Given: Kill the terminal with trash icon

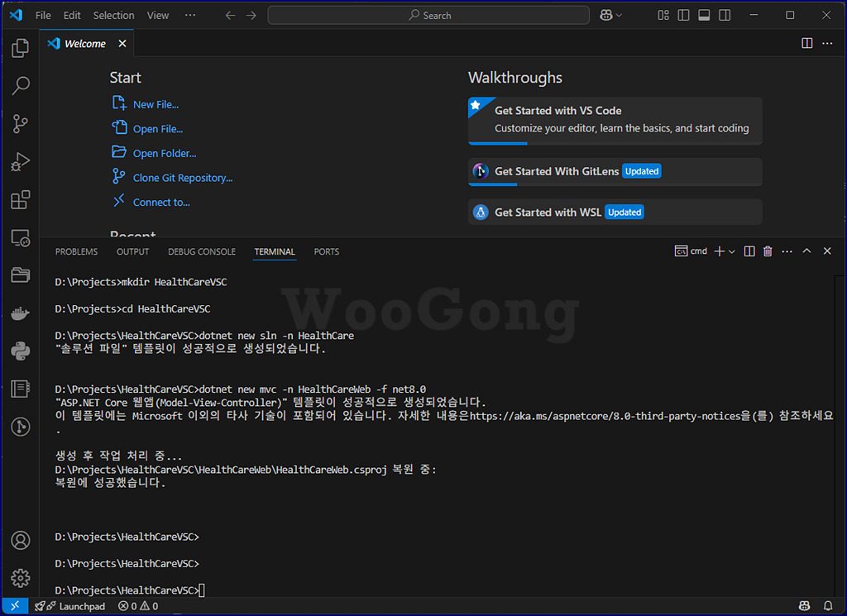Looking at the screenshot, I should click(x=768, y=251).
